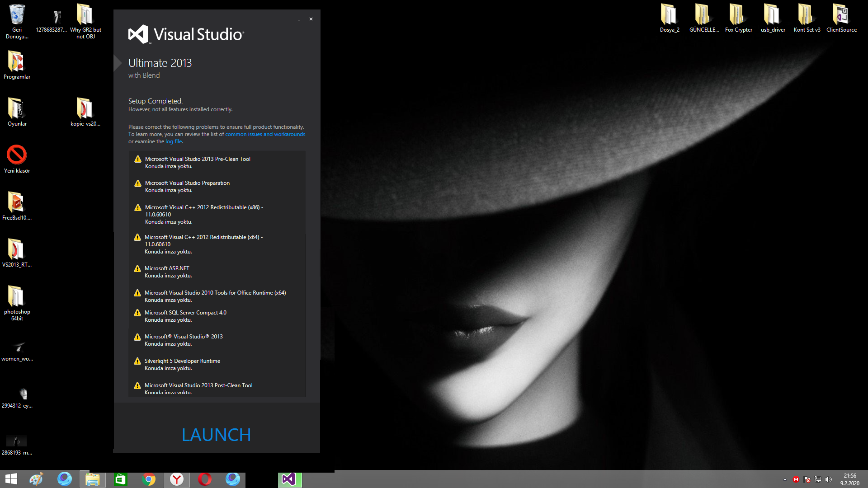This screenshot has height=488, width=868.
Task: Select 'Microsoft ASP.NET' problem entry text
Action: [167, 268]
